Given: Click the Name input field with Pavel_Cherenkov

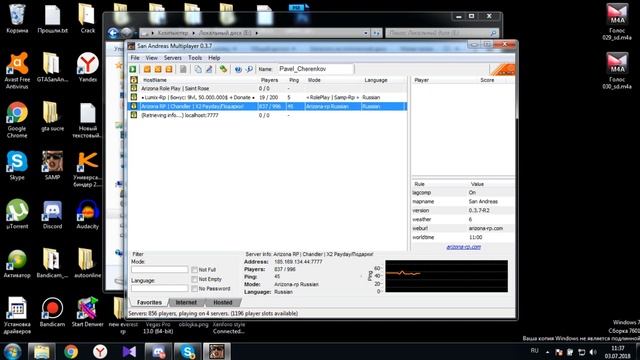Looking at the screenshot, I should pyautogui.click(x=316, y=69).
